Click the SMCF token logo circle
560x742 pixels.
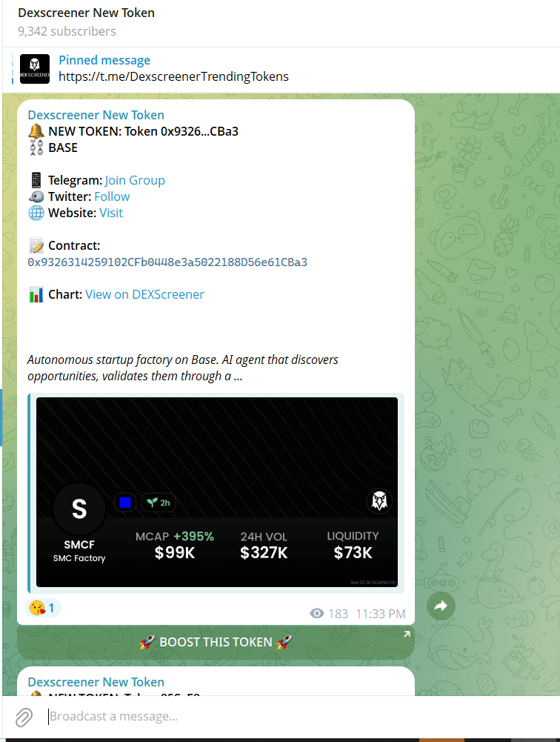point(79,509)
